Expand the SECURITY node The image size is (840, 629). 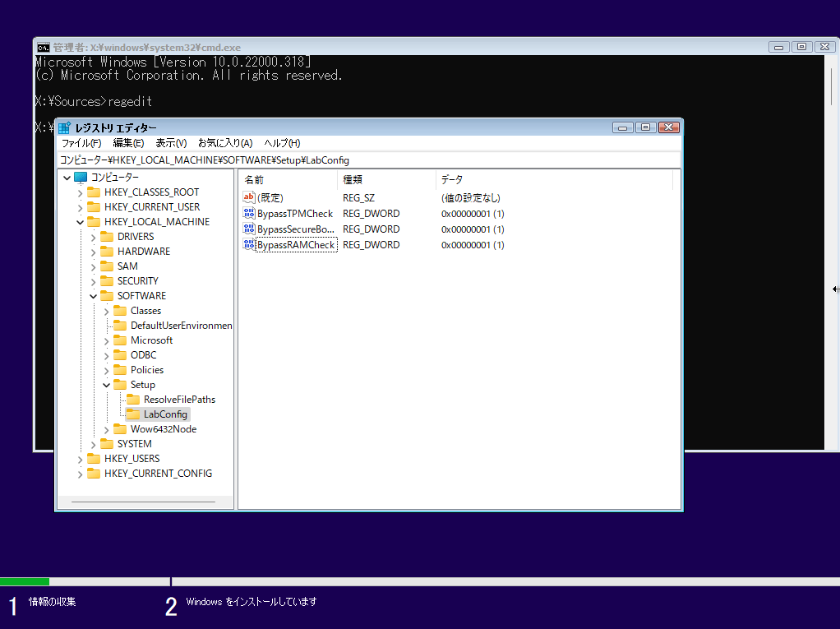click(93, 281)
